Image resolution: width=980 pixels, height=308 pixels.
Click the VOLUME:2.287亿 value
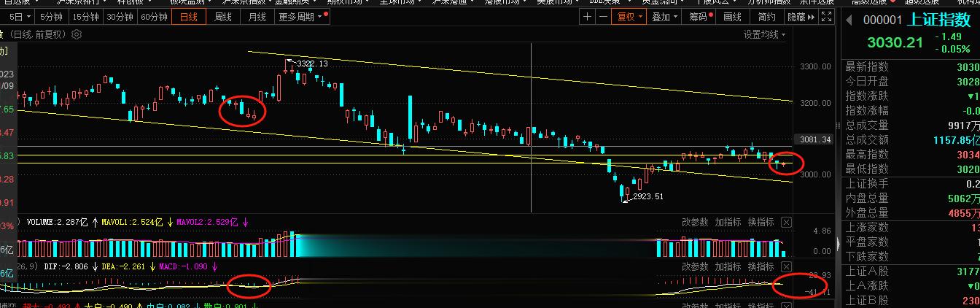pyautogui.click(x=58, y=222)
